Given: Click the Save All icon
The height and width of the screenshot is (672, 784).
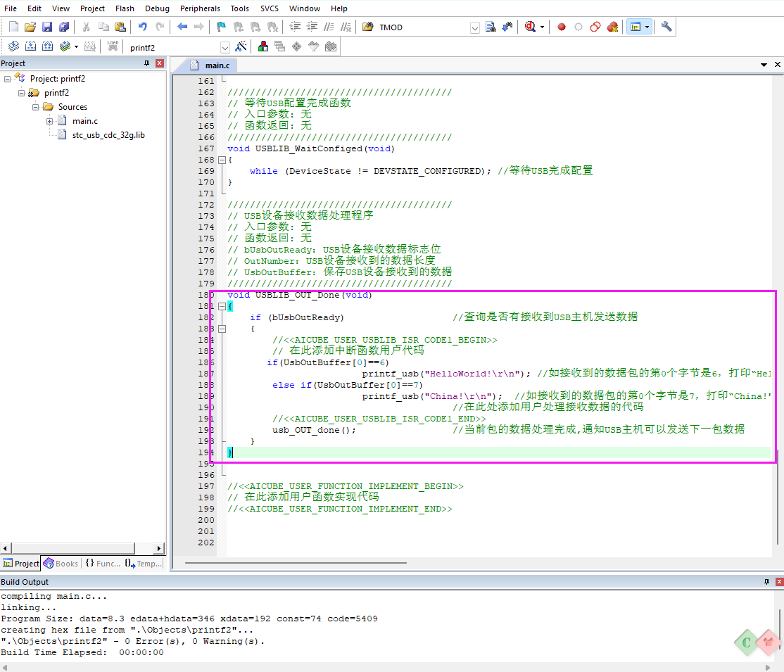Looking at the screenshot, I should click(64, 27).
